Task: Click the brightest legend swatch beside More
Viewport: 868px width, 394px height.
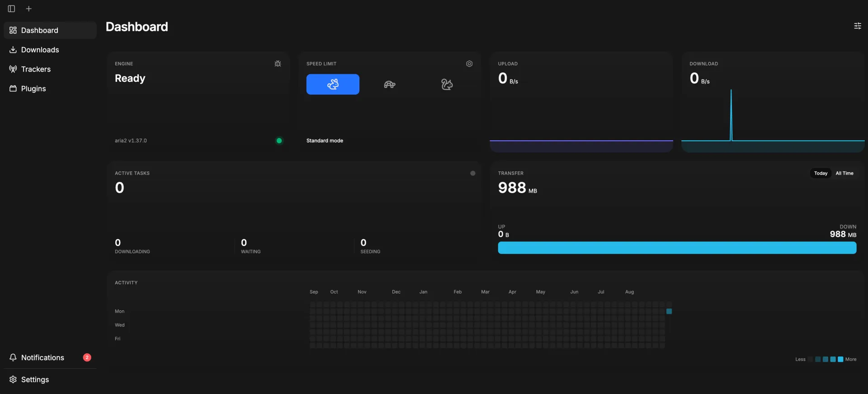Action: tap(840, 359)
